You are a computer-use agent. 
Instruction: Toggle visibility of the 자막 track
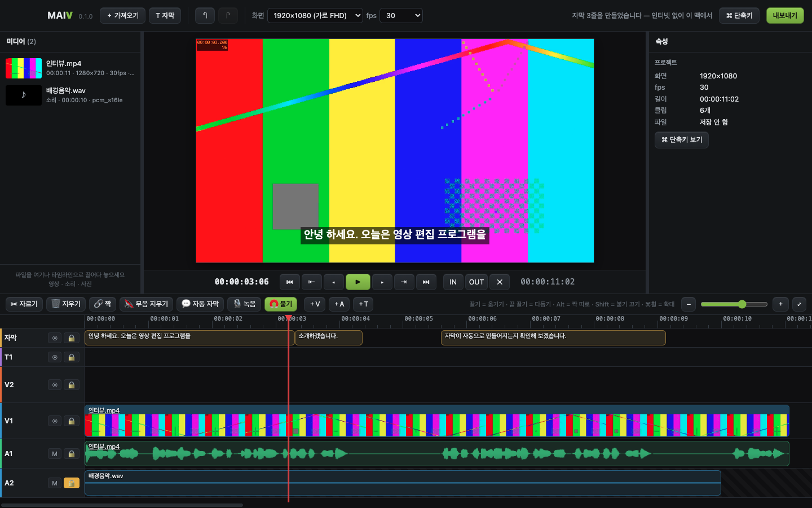[55, 338]
